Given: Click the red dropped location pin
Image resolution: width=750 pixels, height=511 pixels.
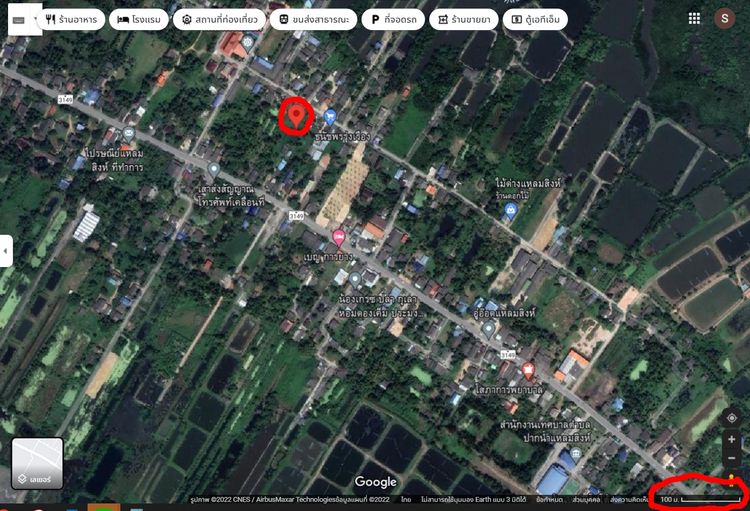Looking at the screenshot, I should [x=295, y=116].
